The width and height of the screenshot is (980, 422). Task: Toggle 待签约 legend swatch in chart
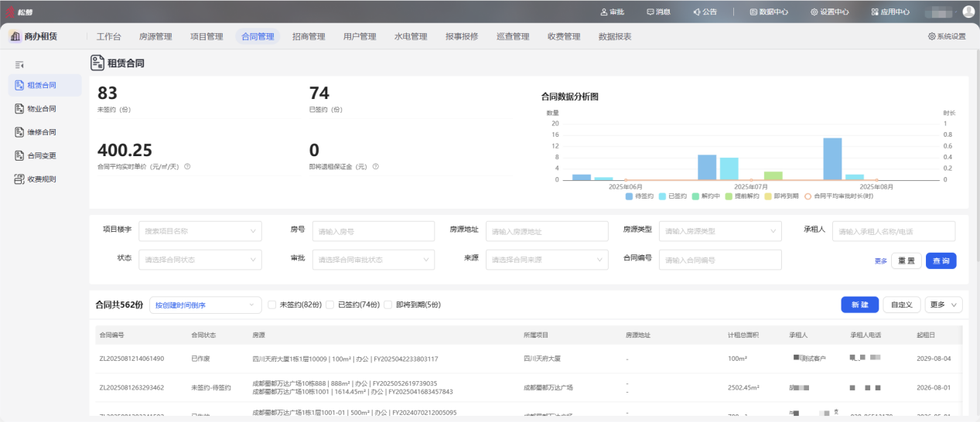click(x=630, y=196)
